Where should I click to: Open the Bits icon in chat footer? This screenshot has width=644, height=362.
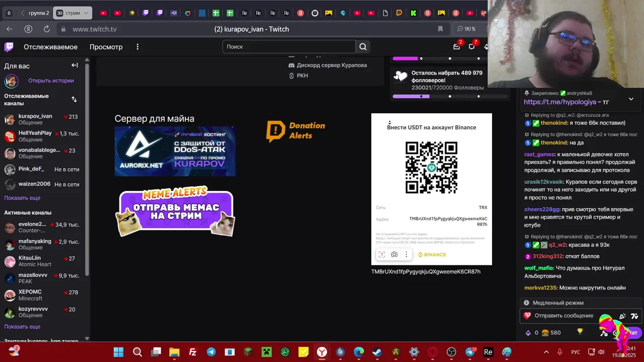coord(528,333)
